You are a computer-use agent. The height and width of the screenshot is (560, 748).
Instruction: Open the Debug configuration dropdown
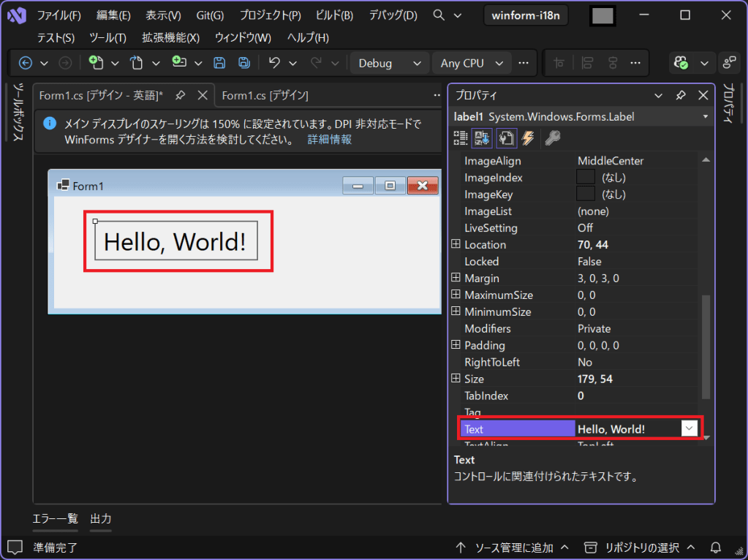(390, 64)
